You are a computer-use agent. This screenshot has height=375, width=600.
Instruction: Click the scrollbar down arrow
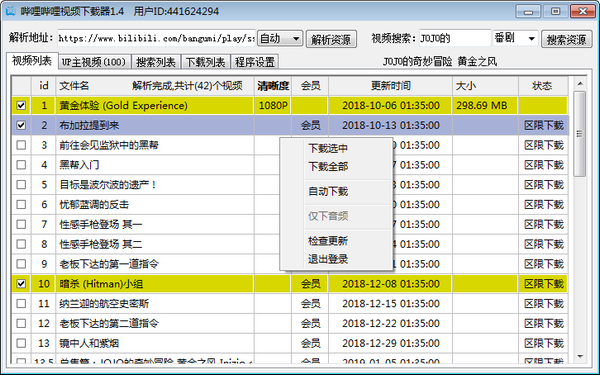coord(580,356)
